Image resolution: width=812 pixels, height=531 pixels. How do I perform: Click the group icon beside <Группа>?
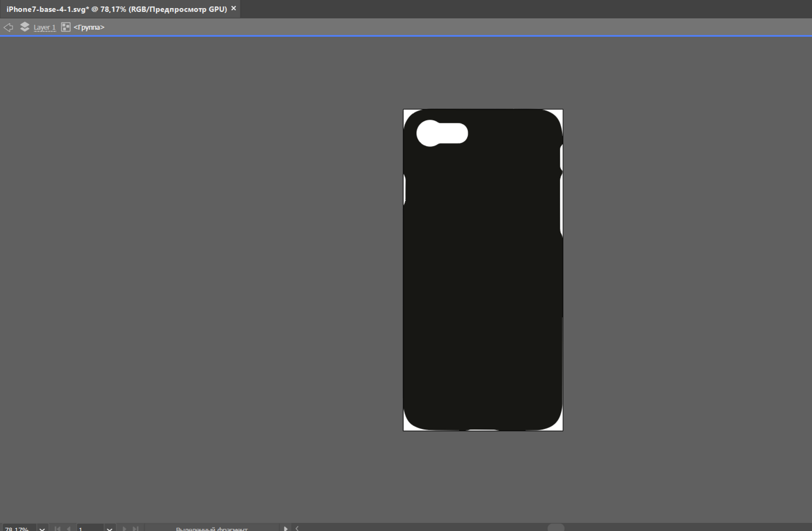[x=66, y=27]
